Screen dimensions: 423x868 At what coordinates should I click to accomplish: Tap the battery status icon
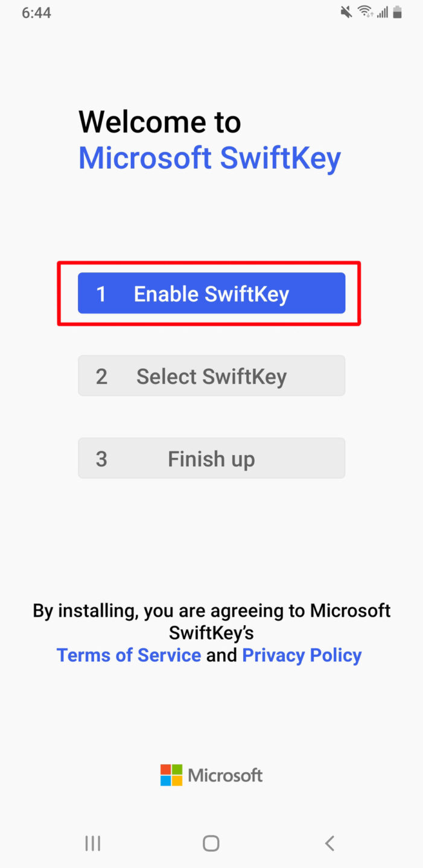coord(397,12)
